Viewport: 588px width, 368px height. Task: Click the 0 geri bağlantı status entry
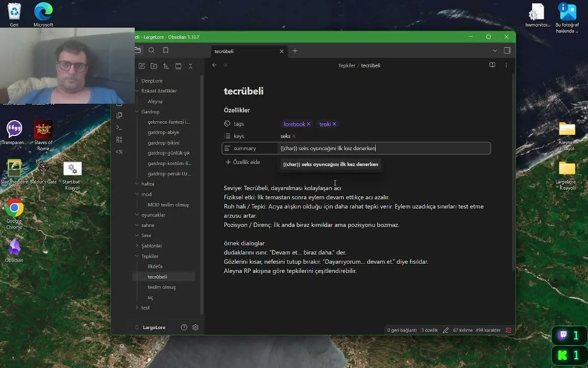pyautogui.click(x=402, y=331)
